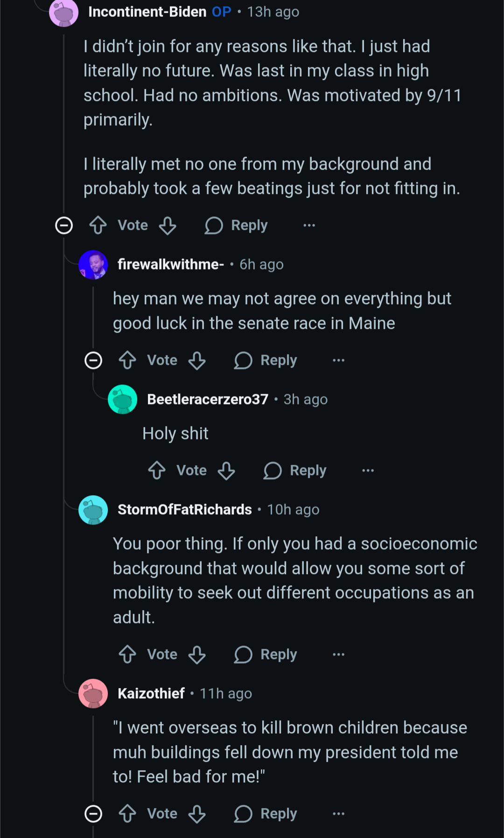Screen dimensions: 504x838
Task: Upvote Beetleracerzero37's comment
Action: point(157,470)
